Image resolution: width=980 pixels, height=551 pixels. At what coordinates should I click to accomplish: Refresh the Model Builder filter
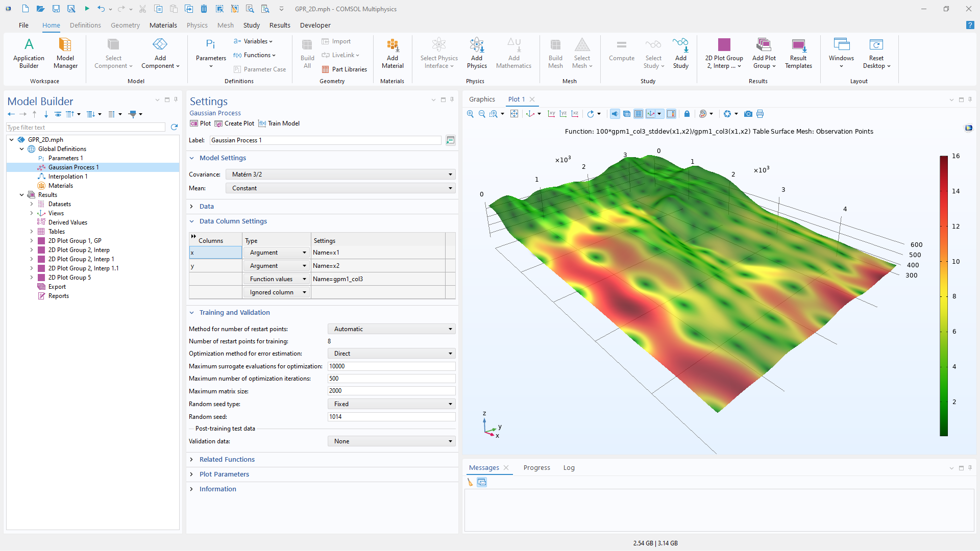click(x=174, y=127)
